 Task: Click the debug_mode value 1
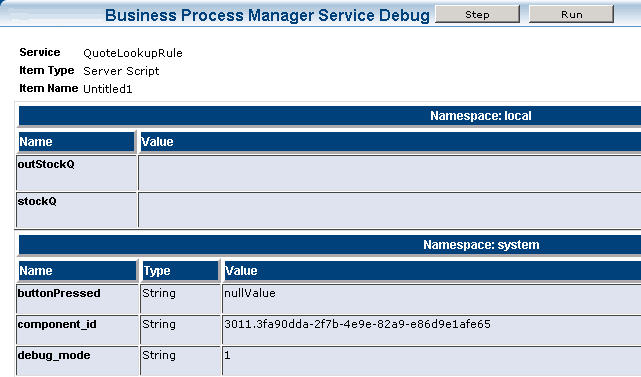(227, 355)
